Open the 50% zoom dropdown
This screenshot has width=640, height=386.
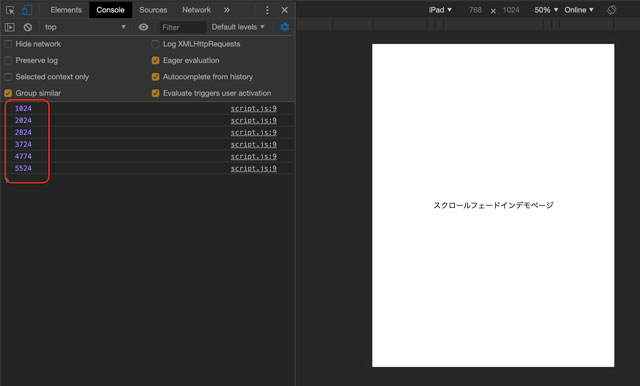tap(546, 10)
